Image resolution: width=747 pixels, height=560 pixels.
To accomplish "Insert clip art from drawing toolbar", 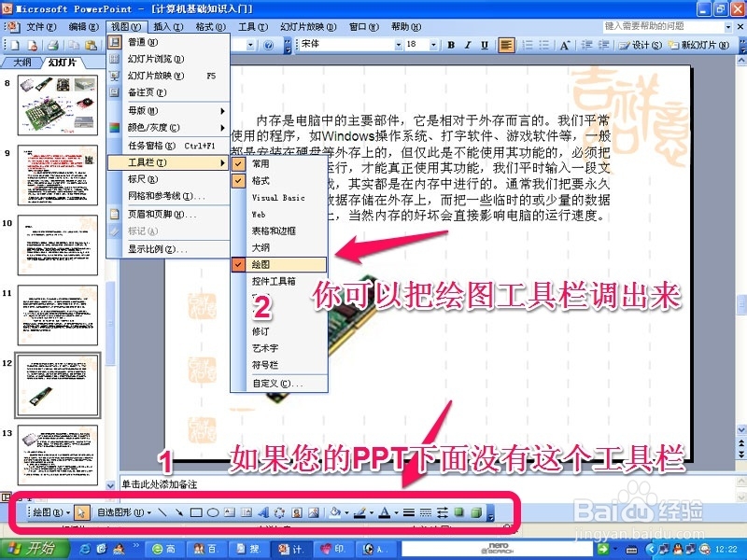I will 296,512.
